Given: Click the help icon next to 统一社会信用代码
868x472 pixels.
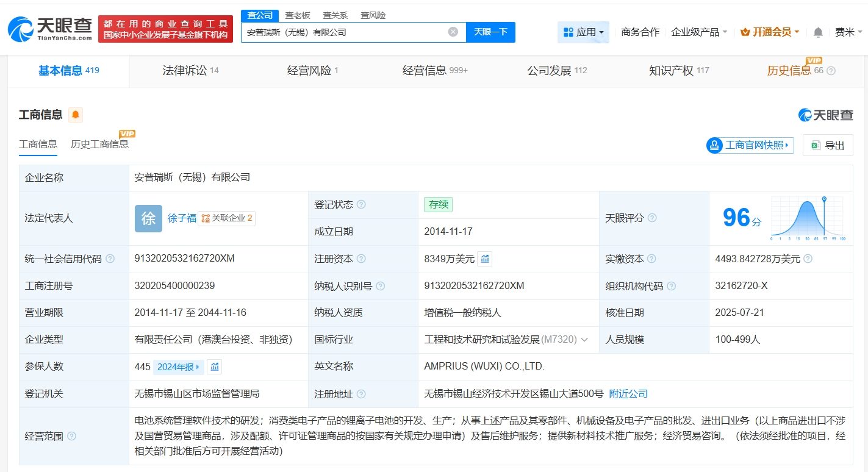Looking at the screenshot, I should tap(110, 259).
